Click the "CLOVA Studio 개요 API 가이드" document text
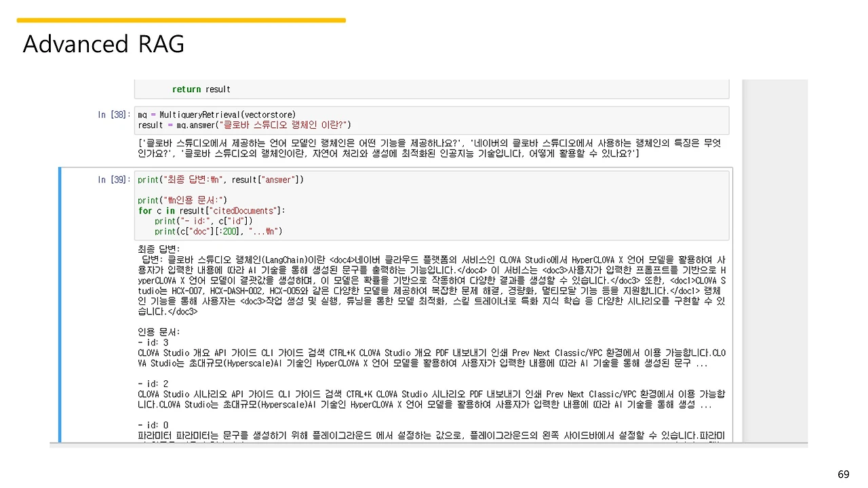The height and width of the screenshot is (488, 868). (432, 358)
